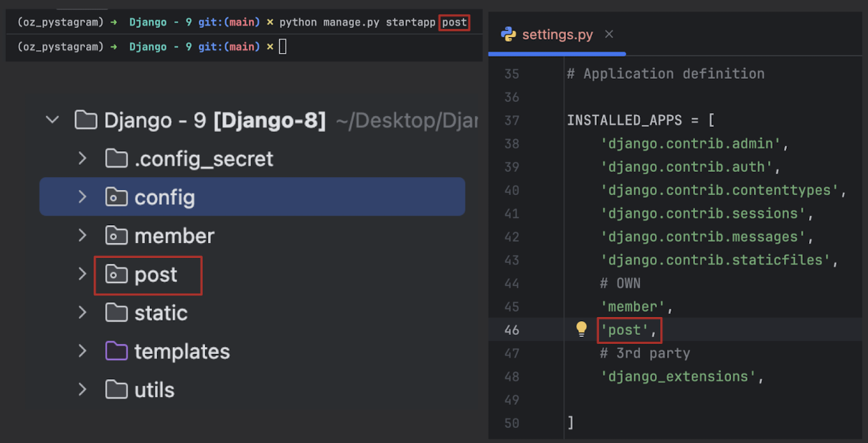Viewport: 868px width, 443px height.
Task: Select the config directory row
Action: point(253,197)
